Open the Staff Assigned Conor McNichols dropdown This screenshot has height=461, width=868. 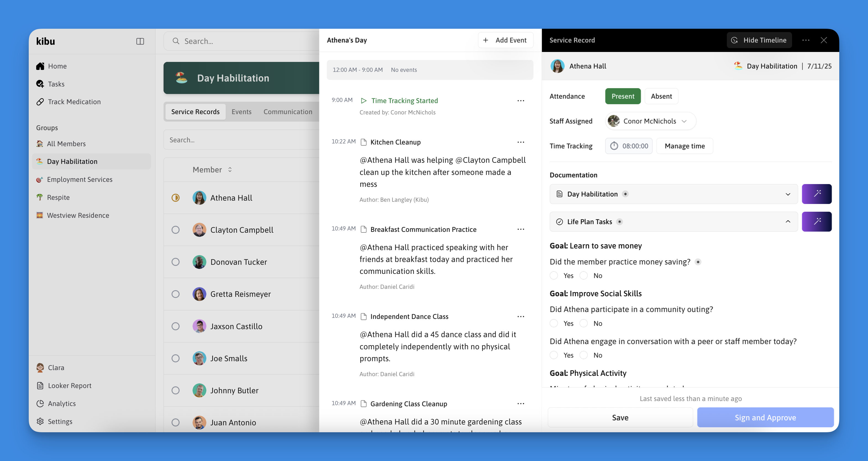650,121
